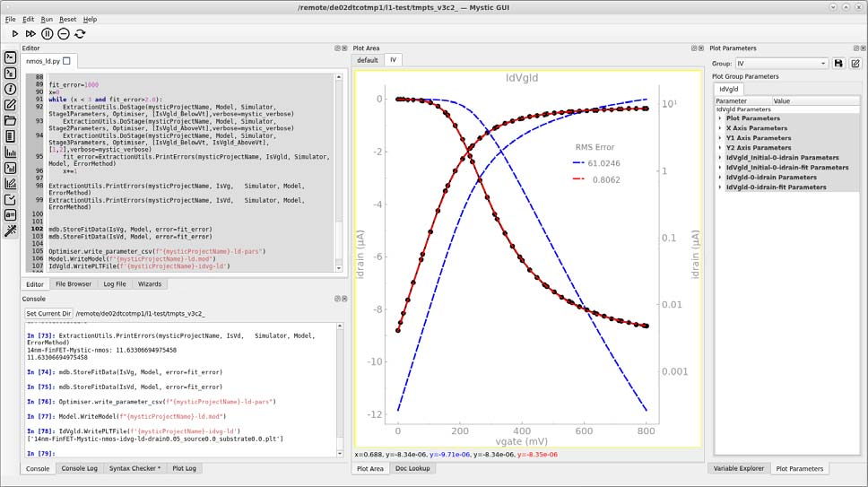
Task: Click the circular refresh arrows icon
Action: coord(80,33)
